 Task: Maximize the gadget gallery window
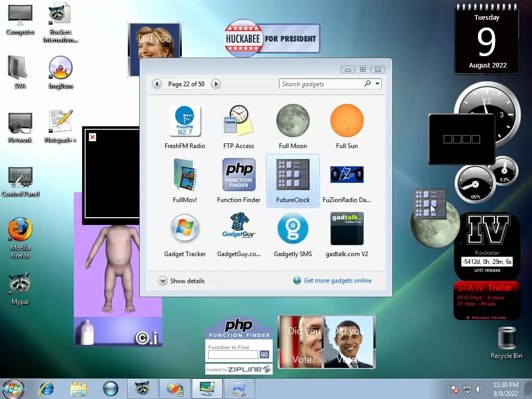point(363,70)
